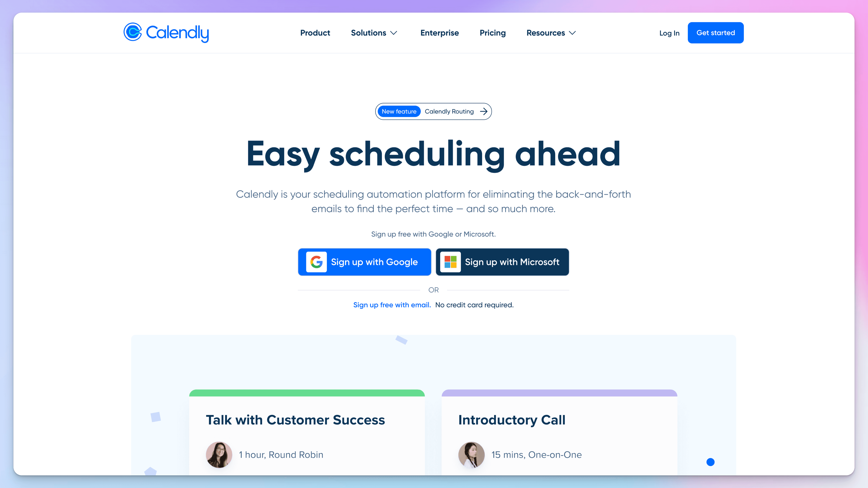
Task: Click the arrow icon in Calendly Routing badge
Action: pyautogui.click(x=484, y=111)
